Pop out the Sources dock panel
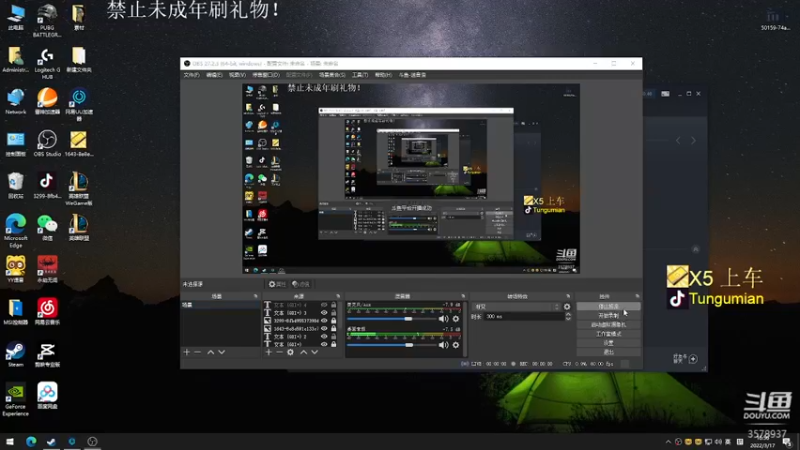 click(x=338, y=296)
